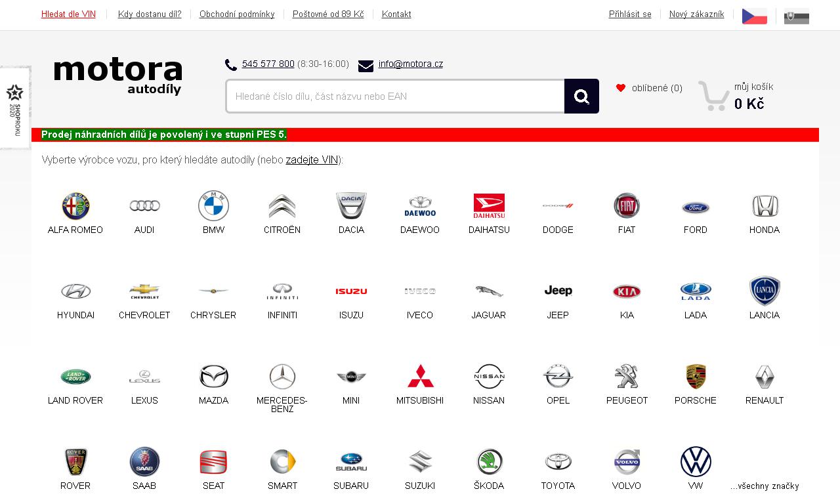Open the Mazda logo
The width and height of the screenshot is (840, 504).
pyautogui.click(x=213, y=377)
